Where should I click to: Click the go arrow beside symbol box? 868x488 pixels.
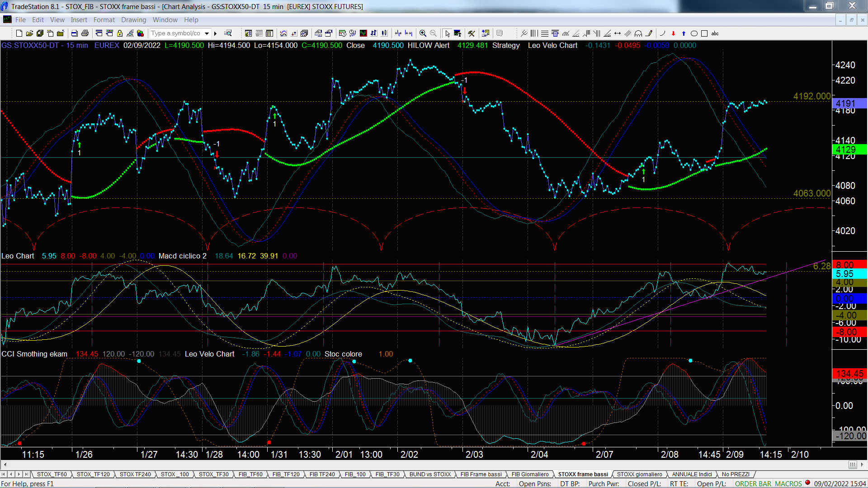216,33
